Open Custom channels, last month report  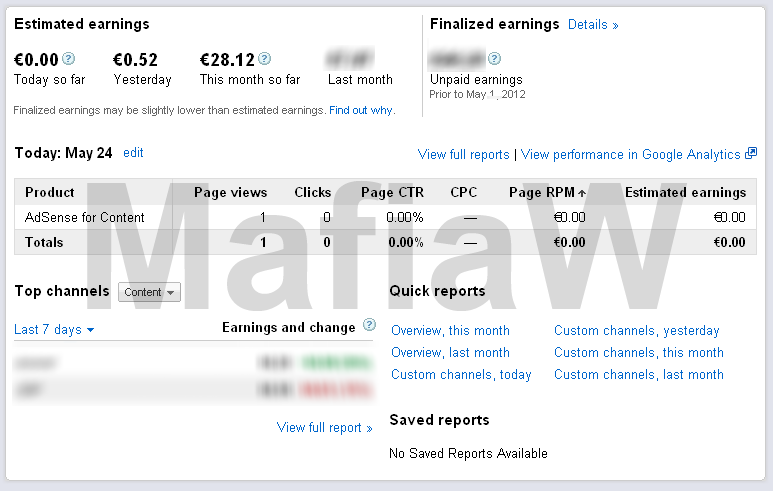[x=638, y=375]
